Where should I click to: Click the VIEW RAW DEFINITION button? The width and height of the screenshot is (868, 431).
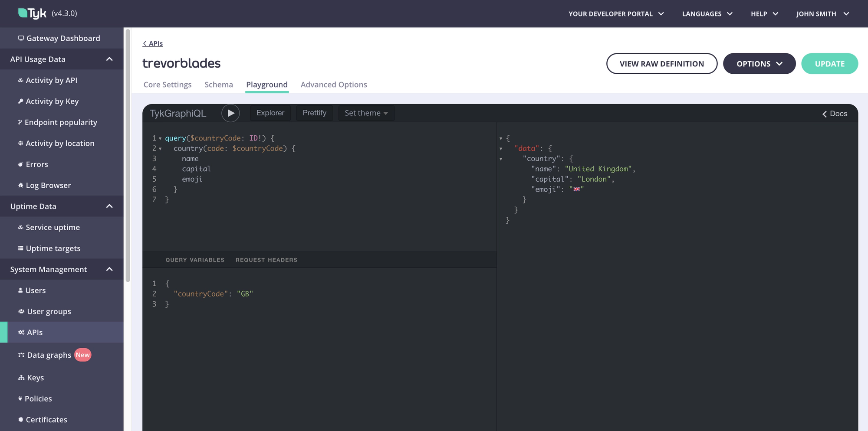(x=661, y=63)
